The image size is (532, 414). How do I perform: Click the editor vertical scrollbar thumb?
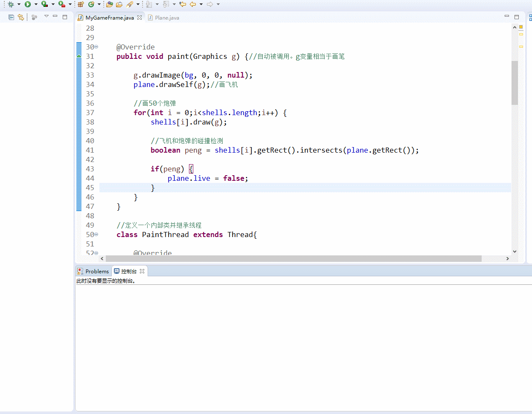(x=515, y=83)
